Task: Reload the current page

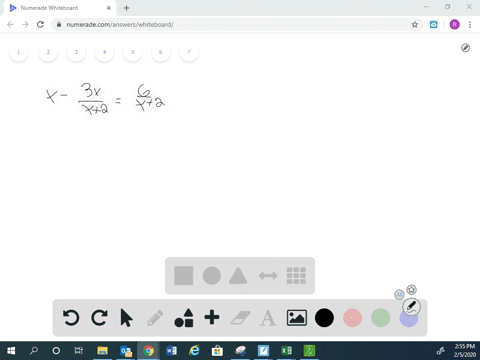Action: pyautogui.click(x=40, y=24)
